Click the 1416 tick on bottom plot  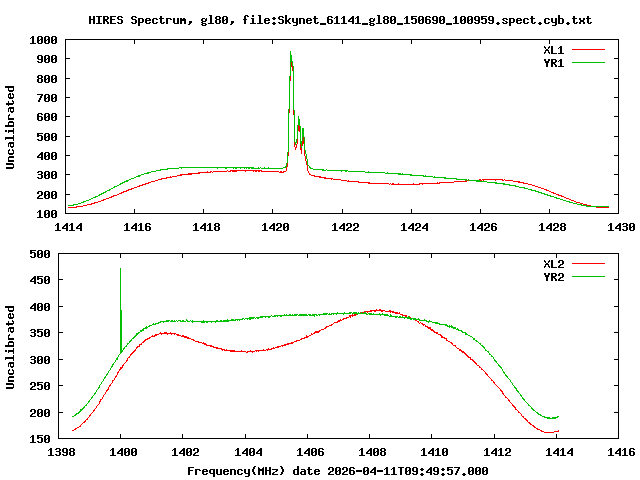(x=621, y=452)
